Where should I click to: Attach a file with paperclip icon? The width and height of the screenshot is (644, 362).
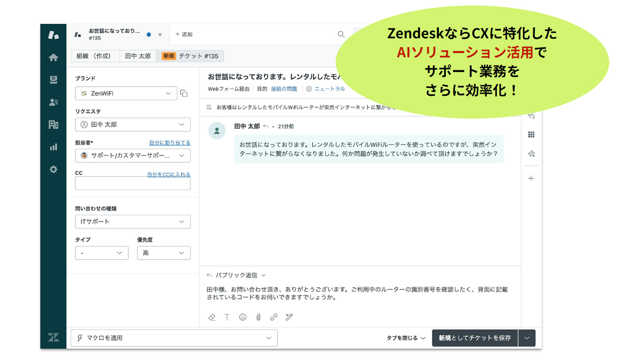258,317
